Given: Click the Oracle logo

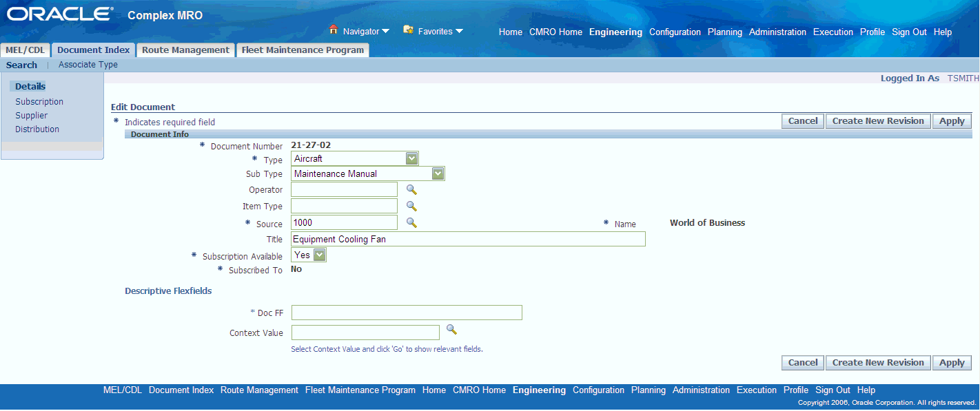Looking at the screenshot, I should (x=59, y=14).
